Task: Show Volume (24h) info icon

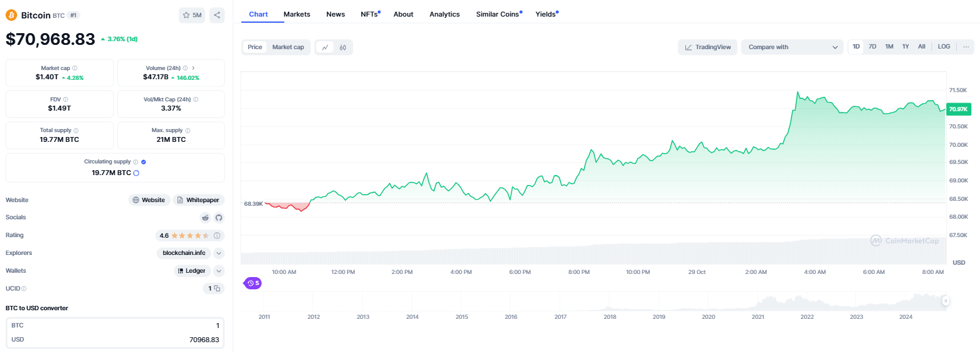Action: click(185, 68)
